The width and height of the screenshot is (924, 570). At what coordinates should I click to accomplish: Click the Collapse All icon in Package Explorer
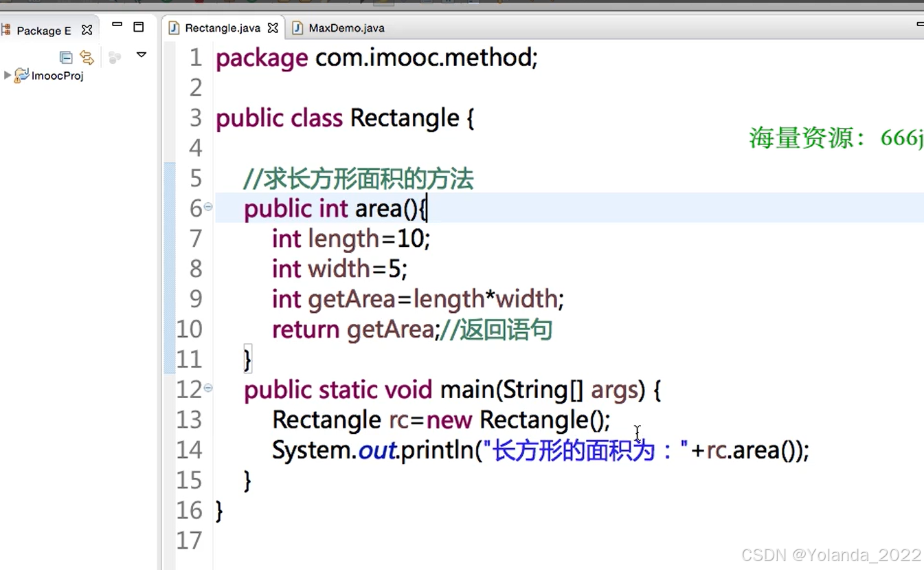(x=66, y=57)
